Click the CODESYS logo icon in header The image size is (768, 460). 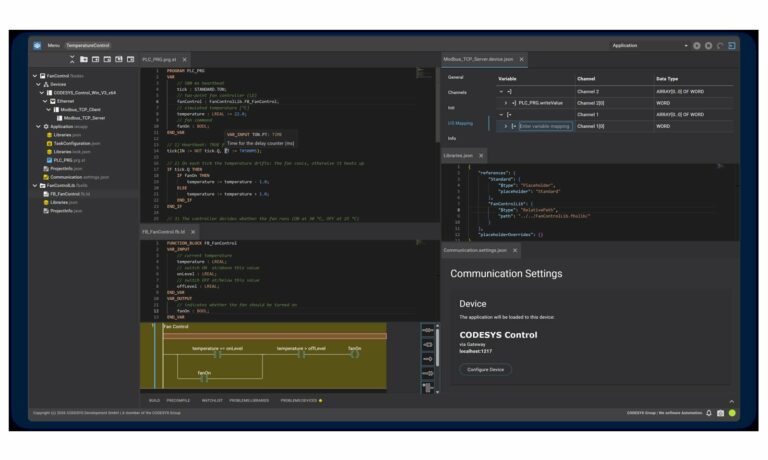37,46
